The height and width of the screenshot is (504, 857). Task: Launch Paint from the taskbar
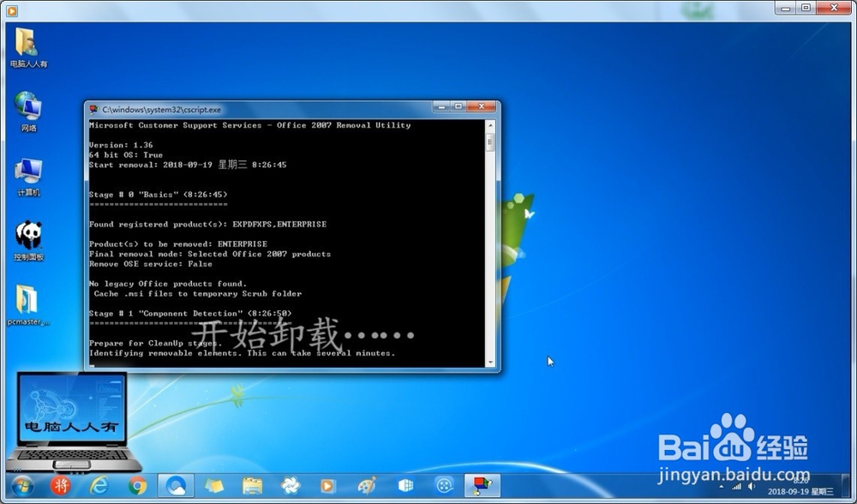[x=367, y=485]
